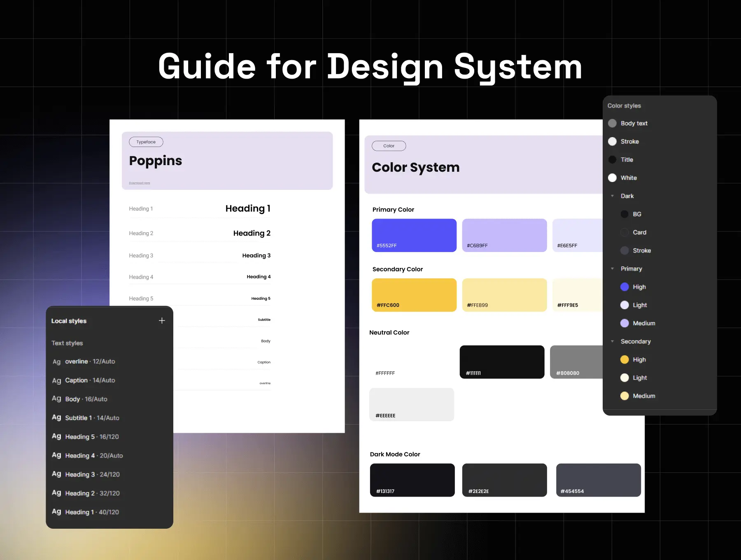Click the Body text color circle icon

(x=612, y=124)
